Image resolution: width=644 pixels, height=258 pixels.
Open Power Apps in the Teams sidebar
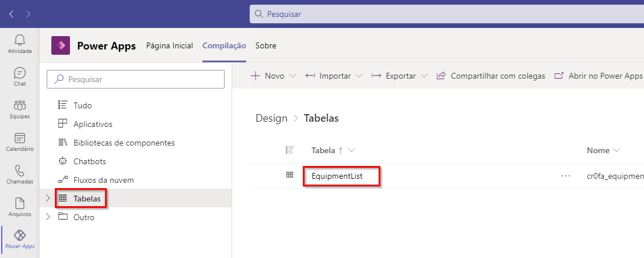(x=20, y=240)
